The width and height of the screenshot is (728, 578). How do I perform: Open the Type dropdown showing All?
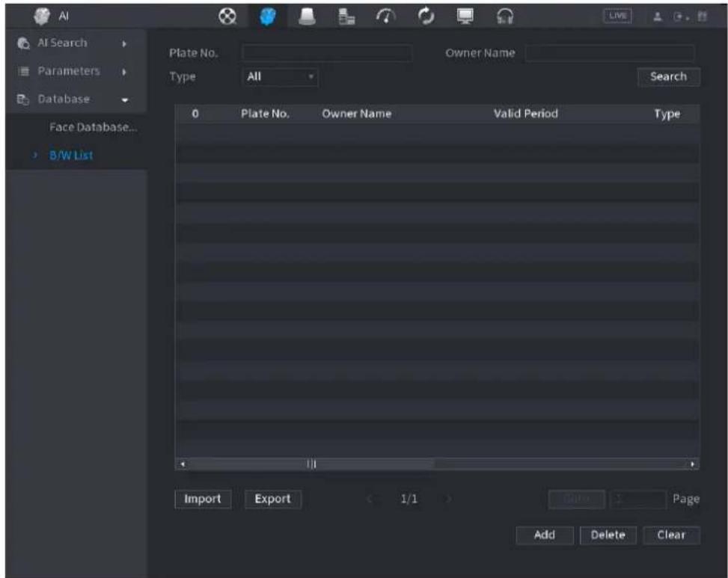280,76
